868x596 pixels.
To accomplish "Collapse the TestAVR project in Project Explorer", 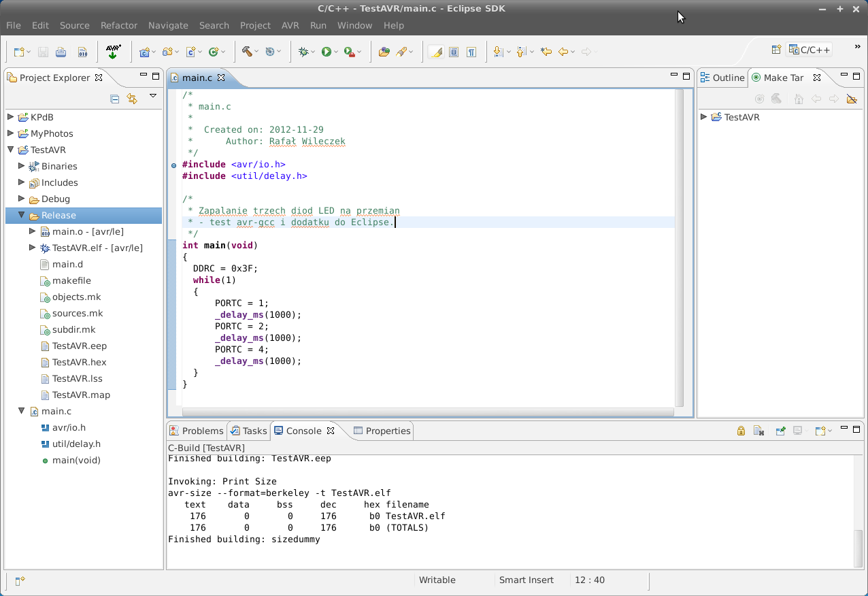I will pos(11,150).
